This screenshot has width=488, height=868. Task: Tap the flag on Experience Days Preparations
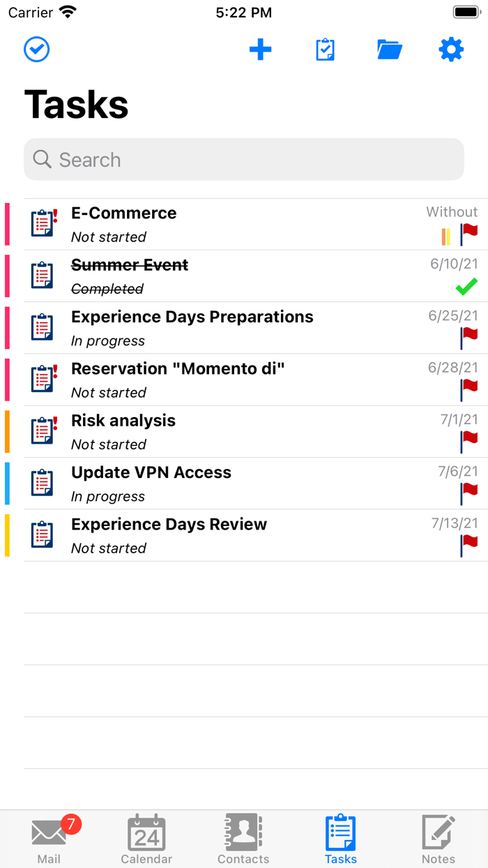(469, 338)
